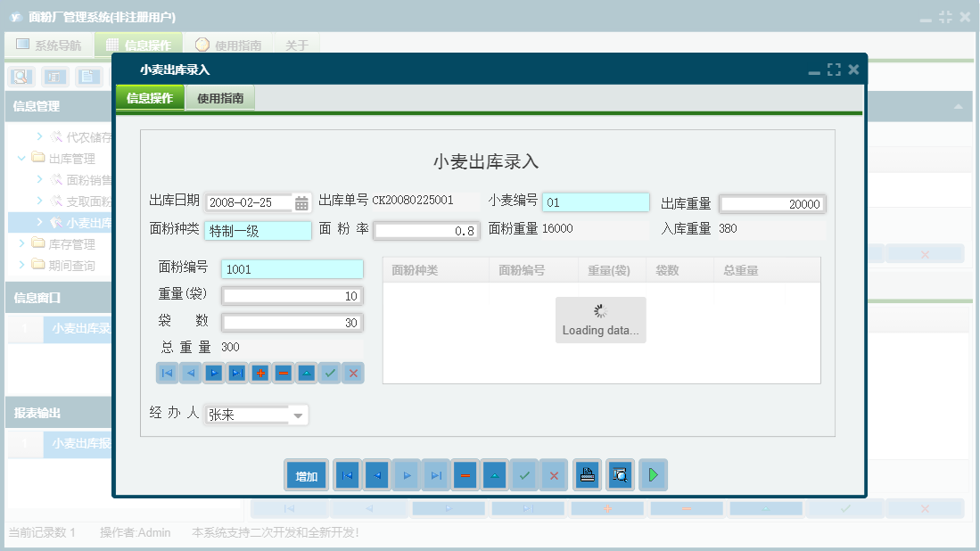980x551 pixels.
Task: Click the print icon on the bottom toolbar
Action: point(587,474)
